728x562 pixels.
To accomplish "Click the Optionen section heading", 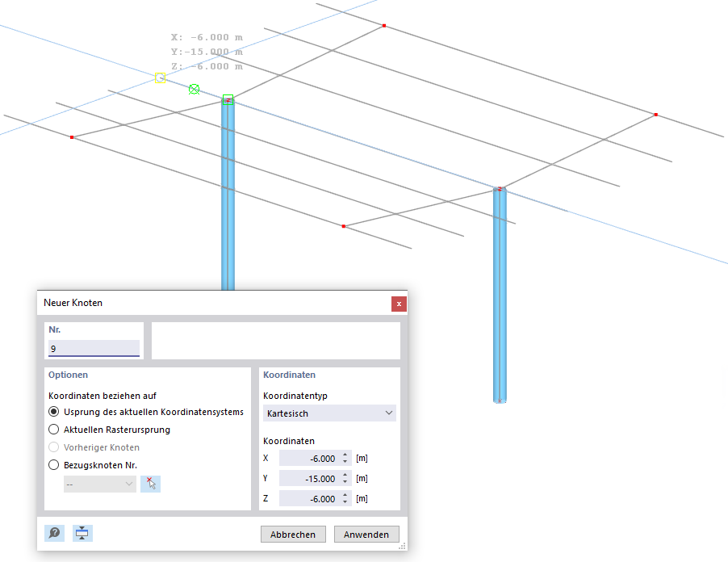I will (x=69, y=375).
